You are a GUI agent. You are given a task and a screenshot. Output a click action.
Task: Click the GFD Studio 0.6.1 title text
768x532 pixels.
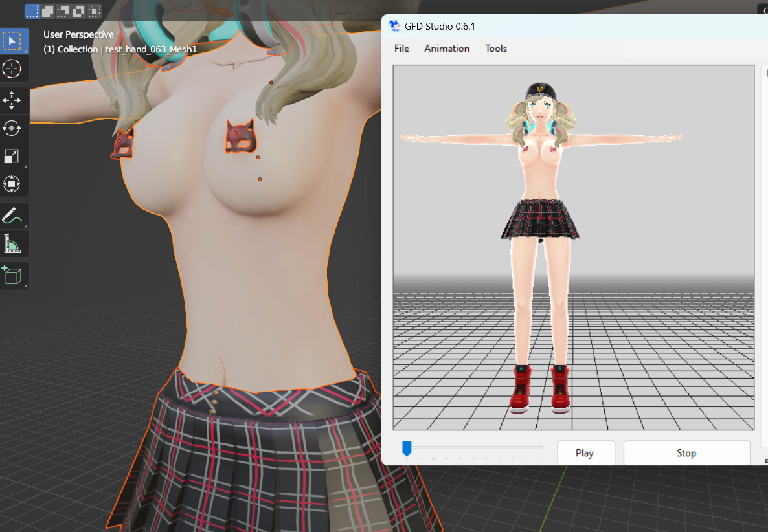pos(440,27)
